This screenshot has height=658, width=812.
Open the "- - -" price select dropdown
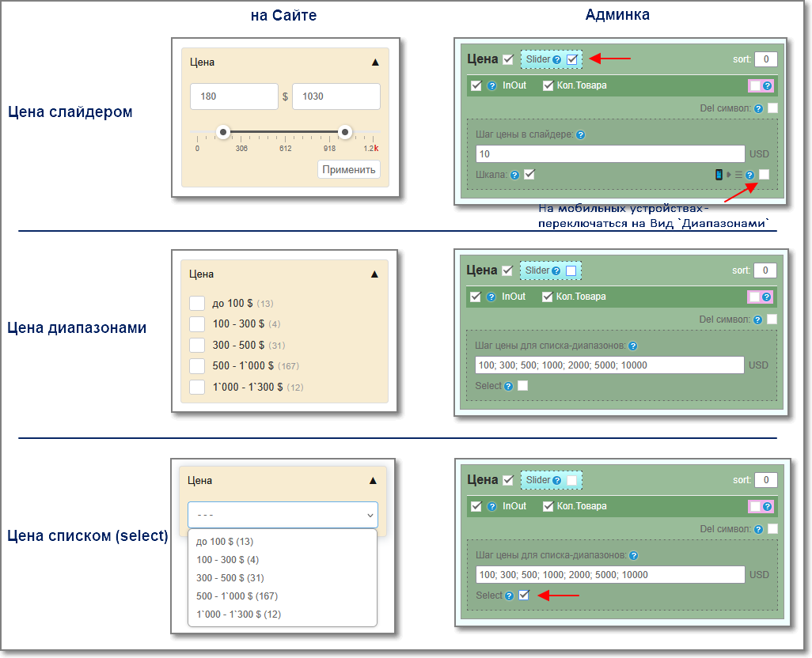point(283,515)
